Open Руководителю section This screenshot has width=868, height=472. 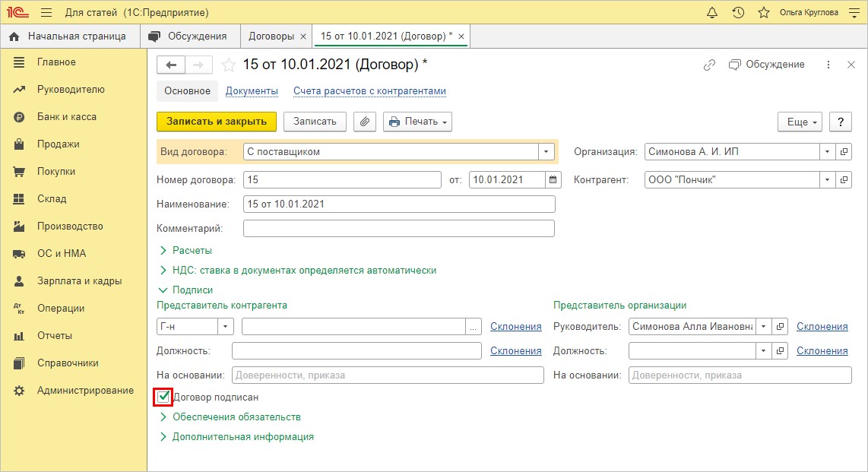tap(71, 89)
